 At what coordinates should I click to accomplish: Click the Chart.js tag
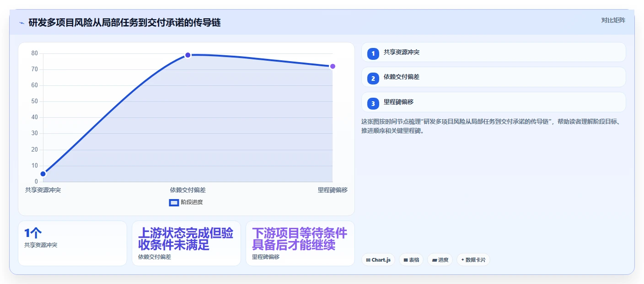378,260
